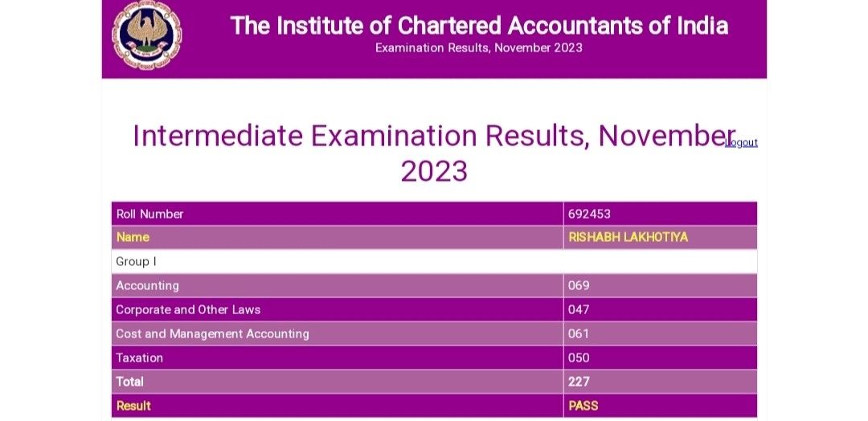Click the Examination Results, November 2023 subtitle
868x421 pixels.
(x=479, y=47)
